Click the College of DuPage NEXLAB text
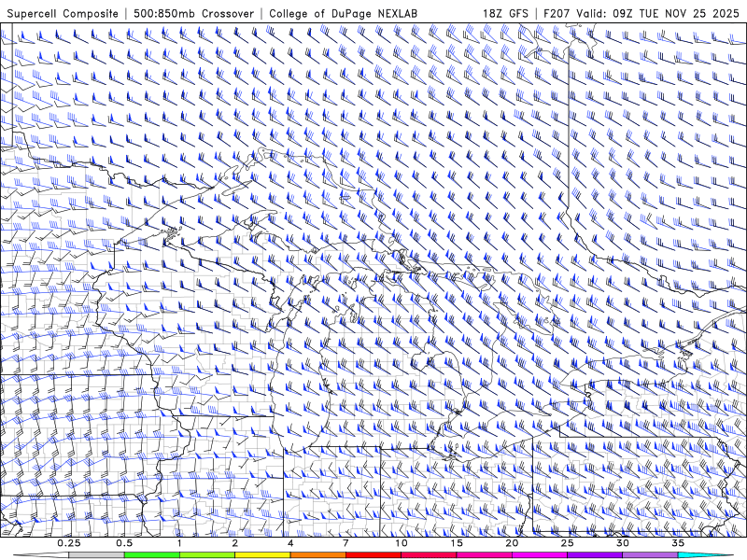The width and height of the screenshot is (747, 560). pos(343,13)
